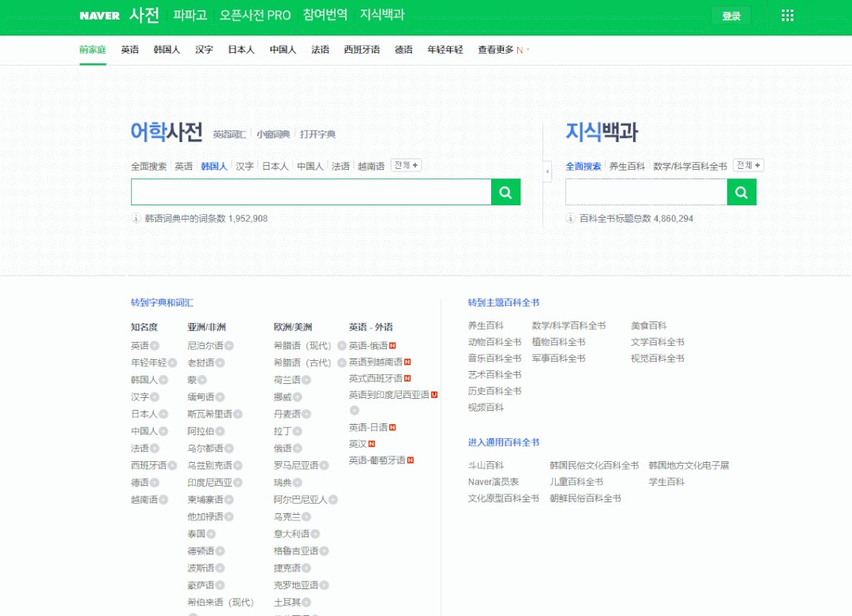852x616 pixels.
Task: Click info icon beside 百科全书标题总数
Action: (570, 219)
